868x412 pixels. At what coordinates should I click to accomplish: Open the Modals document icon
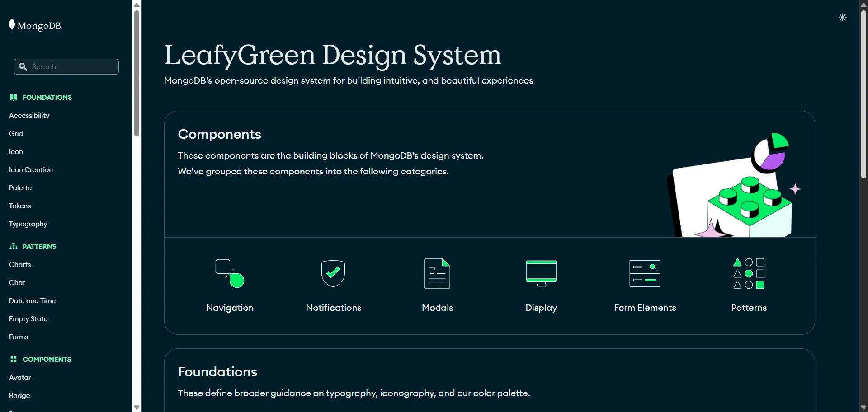pos(437,273)
